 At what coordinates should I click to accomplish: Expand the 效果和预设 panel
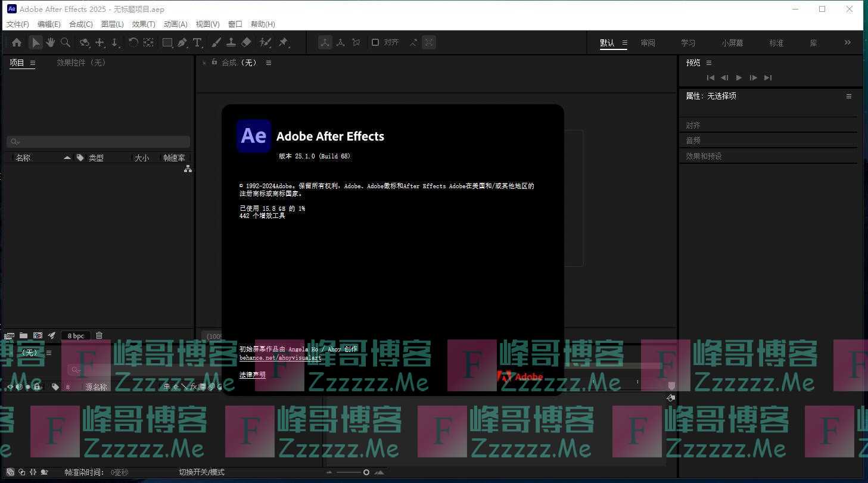(704, 156)
